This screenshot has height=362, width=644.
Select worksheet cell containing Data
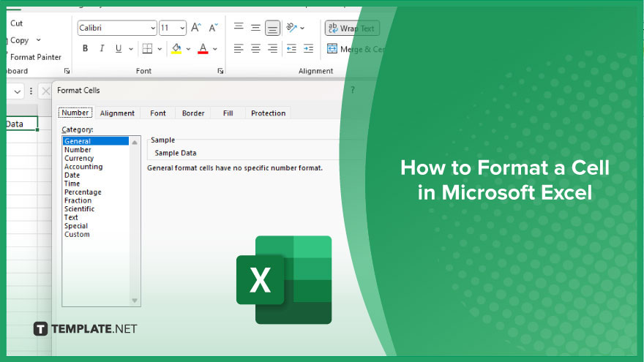(x=22, y=124)
